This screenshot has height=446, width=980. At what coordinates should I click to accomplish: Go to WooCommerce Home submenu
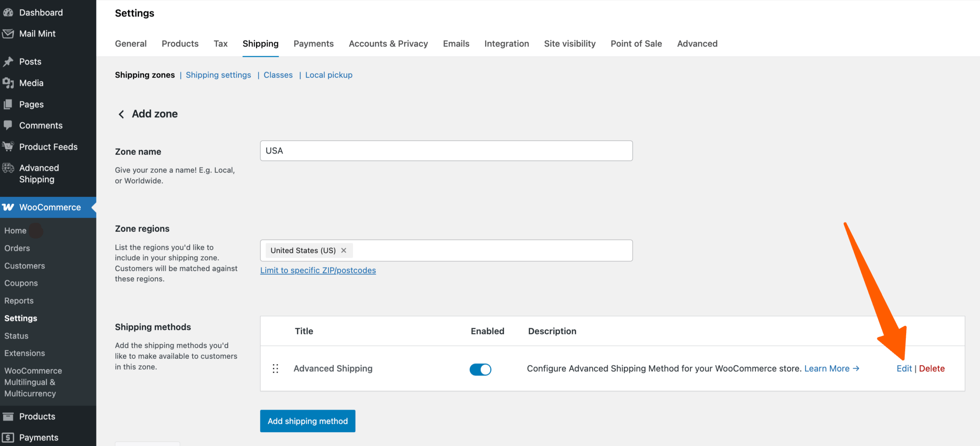[x=15, y=230]
